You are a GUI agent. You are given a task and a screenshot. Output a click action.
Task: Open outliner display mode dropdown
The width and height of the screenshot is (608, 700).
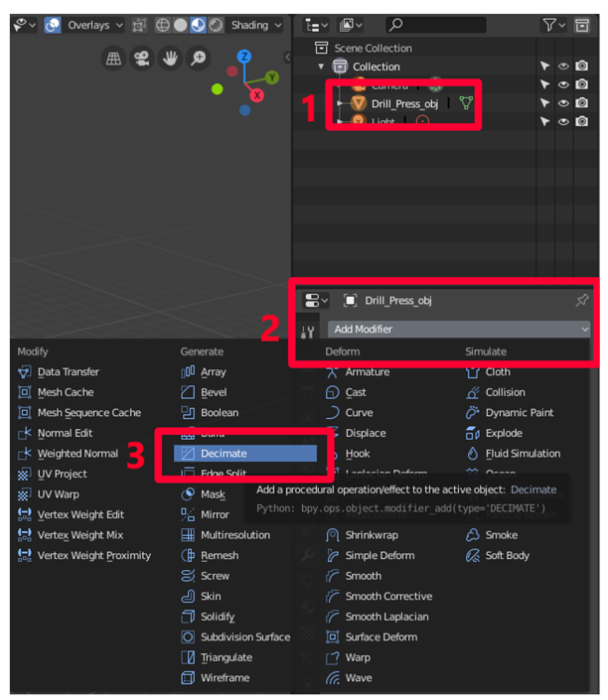351,26
